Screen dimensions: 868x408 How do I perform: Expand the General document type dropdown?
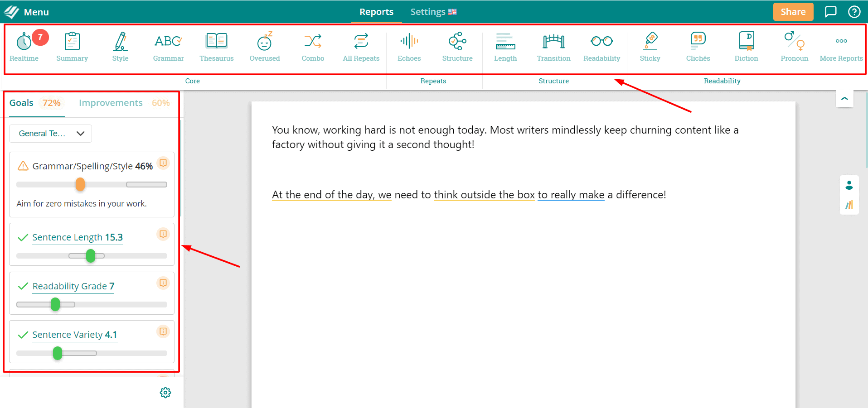(x=50, y=134)
